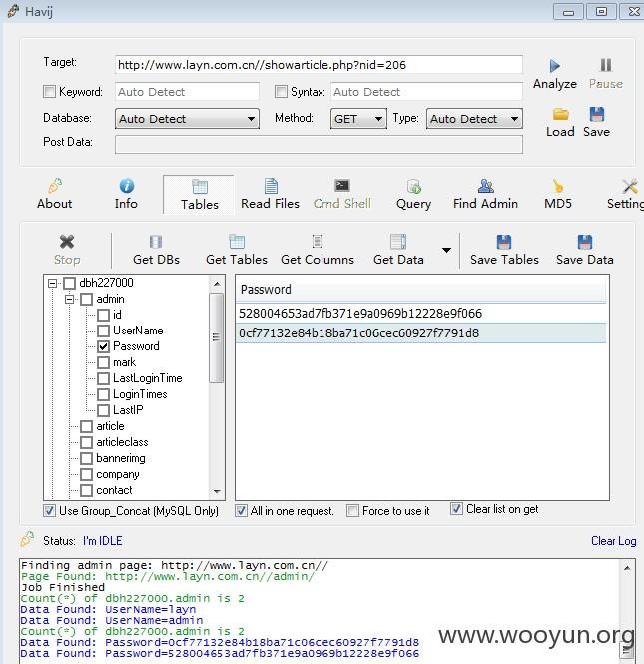
Task: Open the Type dropdown
Action: click(474, 119)
